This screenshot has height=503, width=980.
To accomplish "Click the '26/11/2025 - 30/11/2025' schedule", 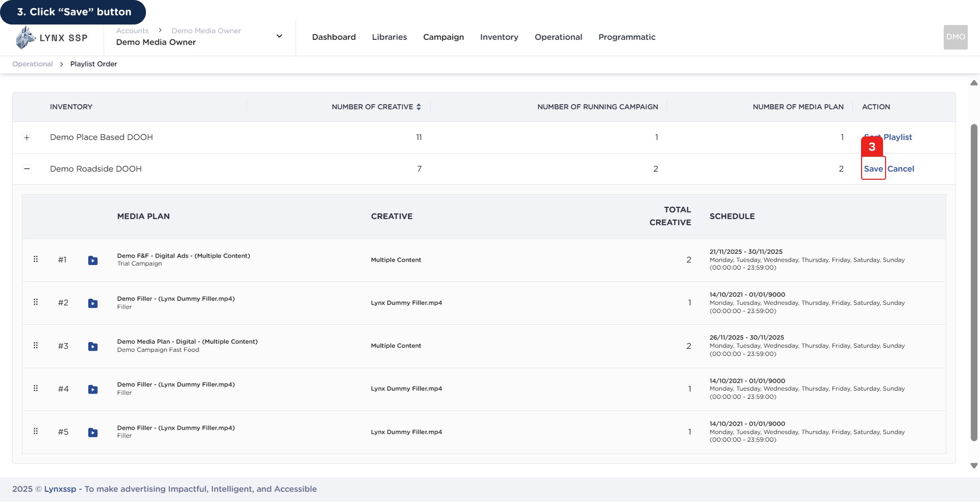I will coord(747,338).
